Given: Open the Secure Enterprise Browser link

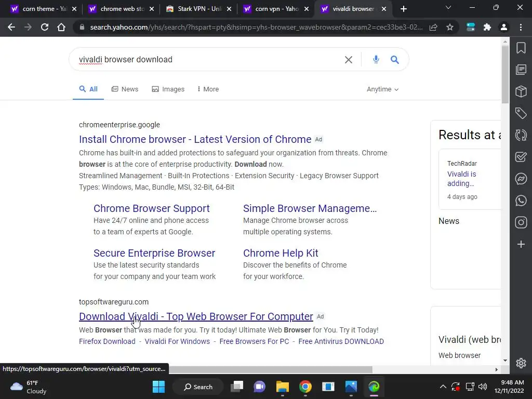Looking at the screenshot, I should coord(154,253).
